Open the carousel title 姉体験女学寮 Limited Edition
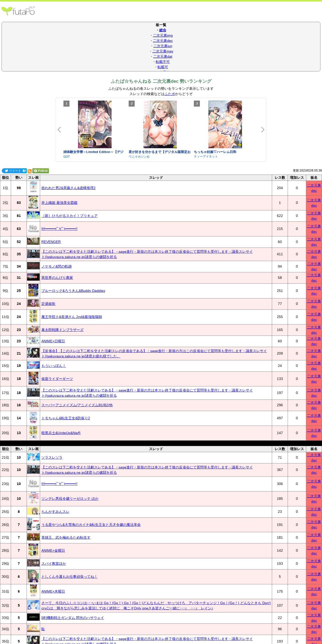Screen dimensions: 322x644 (x=93, y=152)
